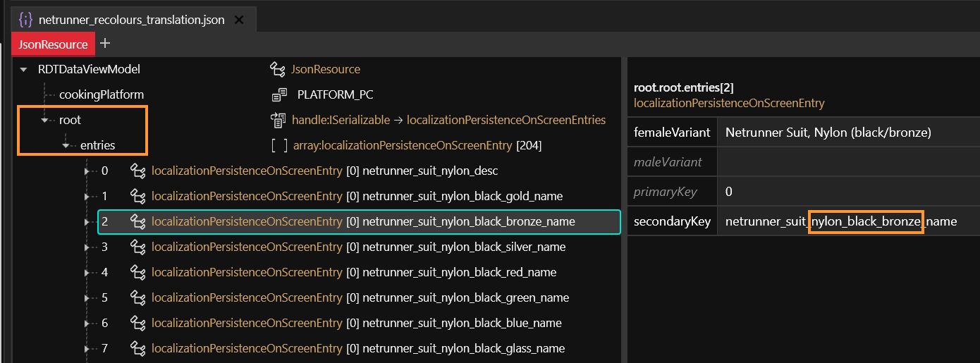This screenshot has height=363, width=980.
Task: Select the cookingPlatform tree item
Action: [x=101, y=94]
